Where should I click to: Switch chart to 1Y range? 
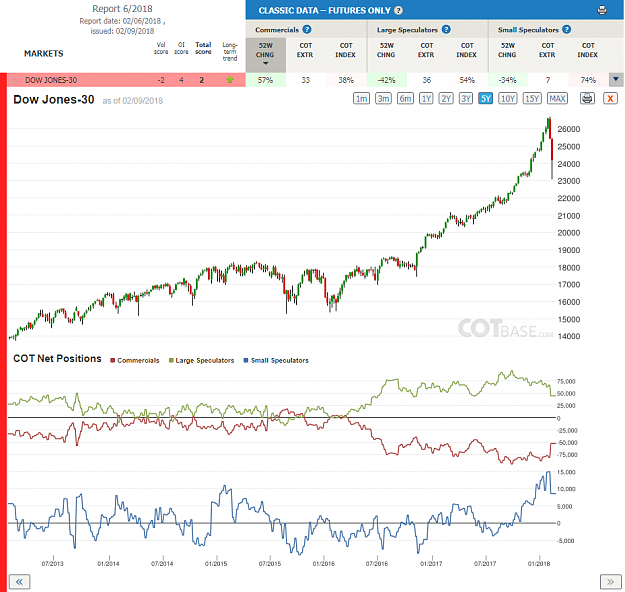pos(426,98)
